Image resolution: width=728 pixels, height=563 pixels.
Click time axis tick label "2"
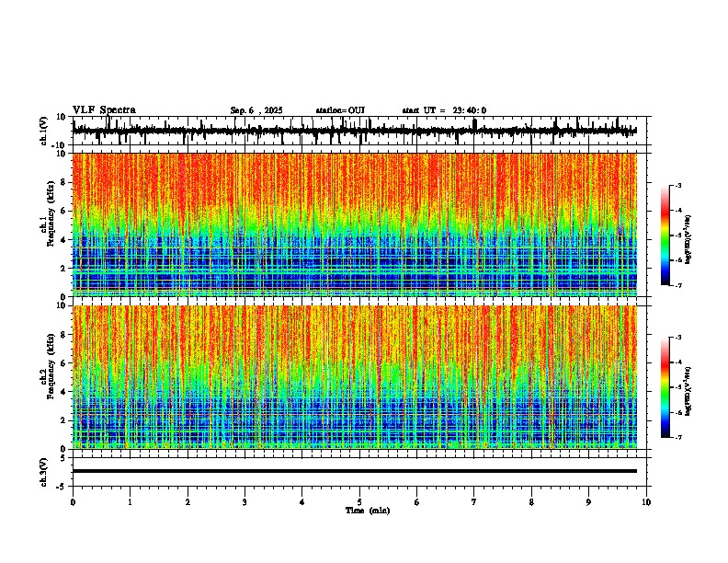click(188, 502)
